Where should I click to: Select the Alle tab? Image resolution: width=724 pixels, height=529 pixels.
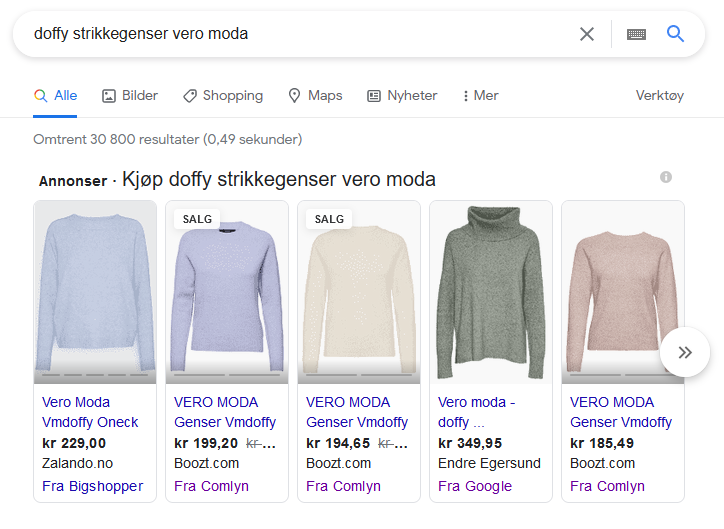point(55,96)
